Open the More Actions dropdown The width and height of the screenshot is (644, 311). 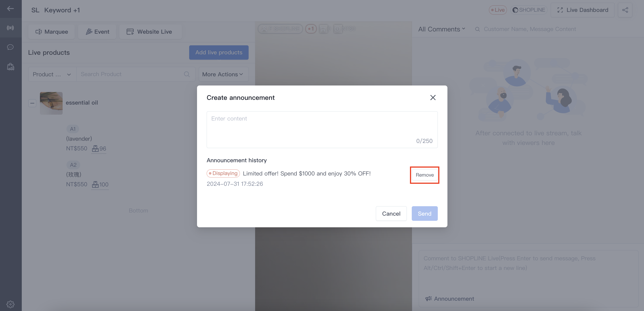click(x=223, y=74)
